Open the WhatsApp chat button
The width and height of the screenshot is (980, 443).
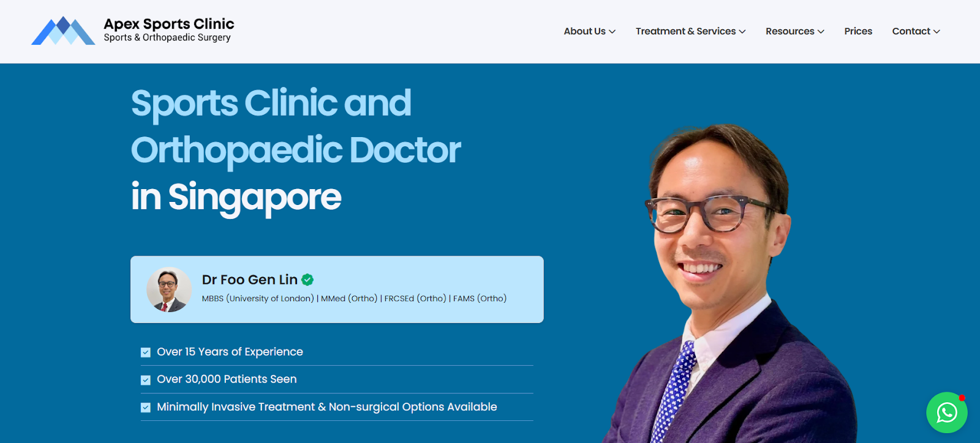(x=947, y=412)
